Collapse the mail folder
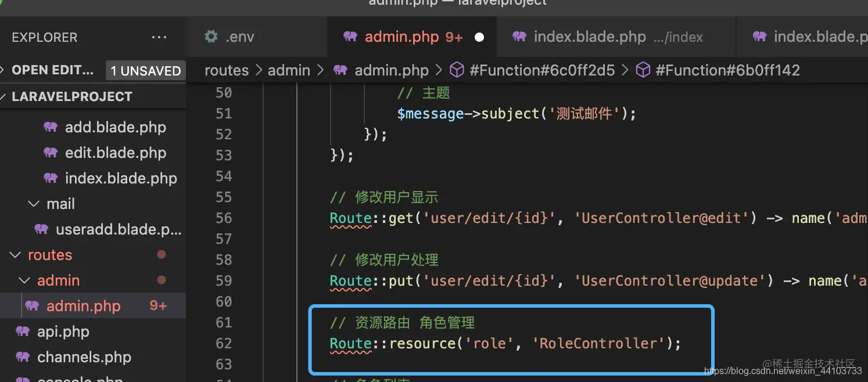Viewport: 868px width, 382px height. (x=60, y=204)
